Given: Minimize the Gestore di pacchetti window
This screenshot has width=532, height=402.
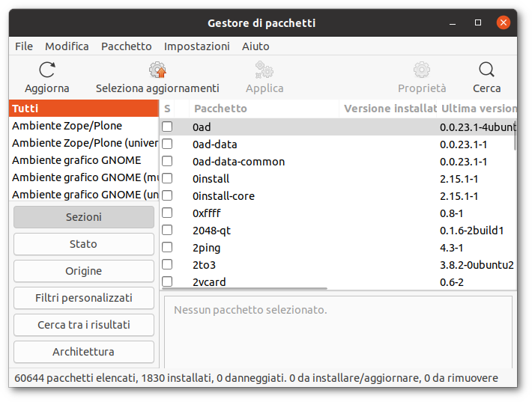Looking at the screenshot, I should 453,23.
